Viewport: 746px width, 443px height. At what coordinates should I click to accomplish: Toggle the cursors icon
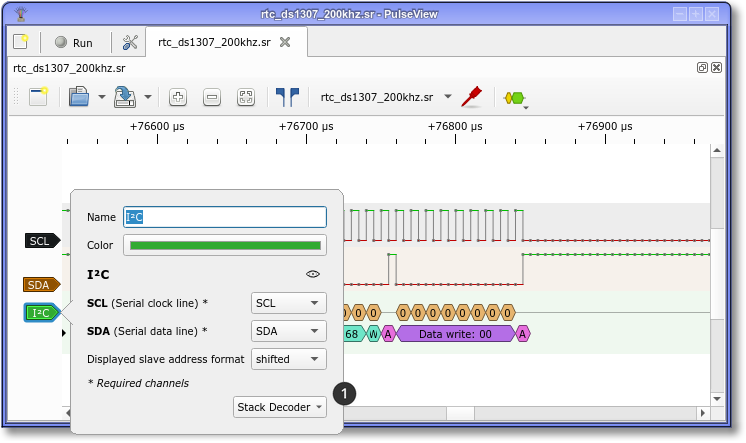[287, 97]
